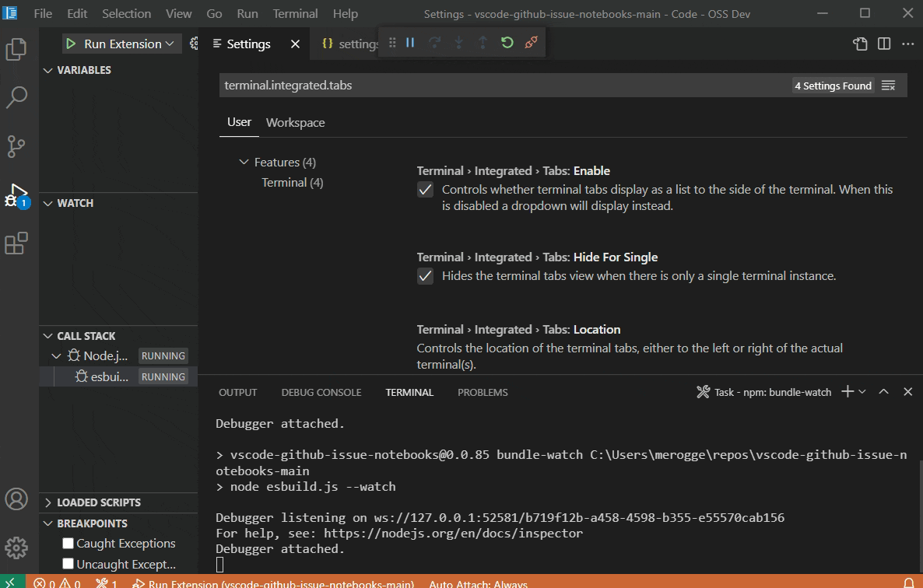Screen dimensions: 923x588
Task: Open the Source Control view icon
Action: (x=18, y=146)
